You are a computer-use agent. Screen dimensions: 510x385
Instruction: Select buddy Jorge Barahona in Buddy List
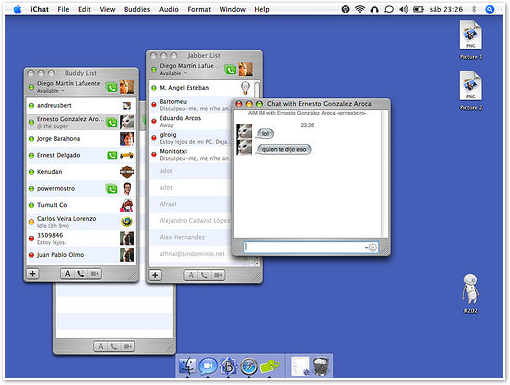[x=81, y=139]
